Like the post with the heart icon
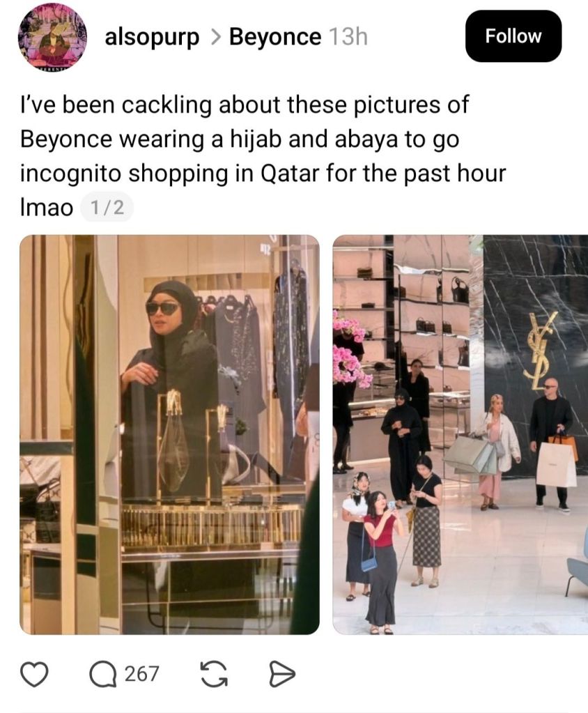This screenshot has width=588, height=713. (35, 673)
